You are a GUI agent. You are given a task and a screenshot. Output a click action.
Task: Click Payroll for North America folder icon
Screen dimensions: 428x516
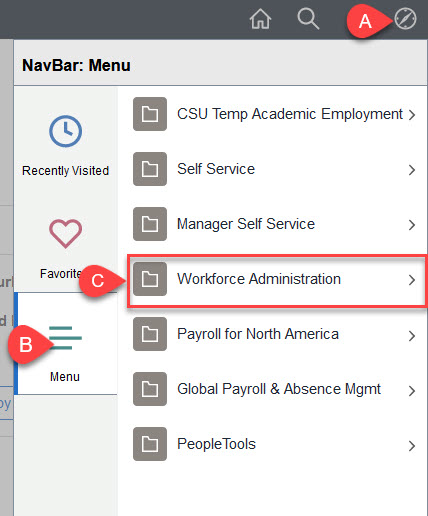click(x=150, y=334)
